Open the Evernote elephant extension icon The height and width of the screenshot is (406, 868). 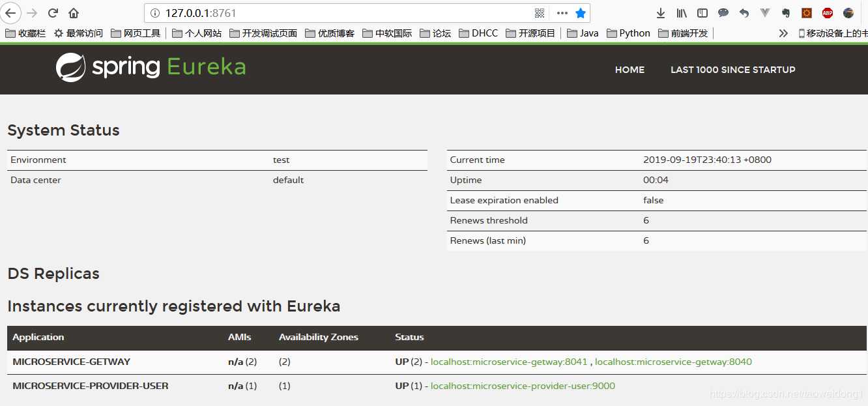[x=786, y=13]
